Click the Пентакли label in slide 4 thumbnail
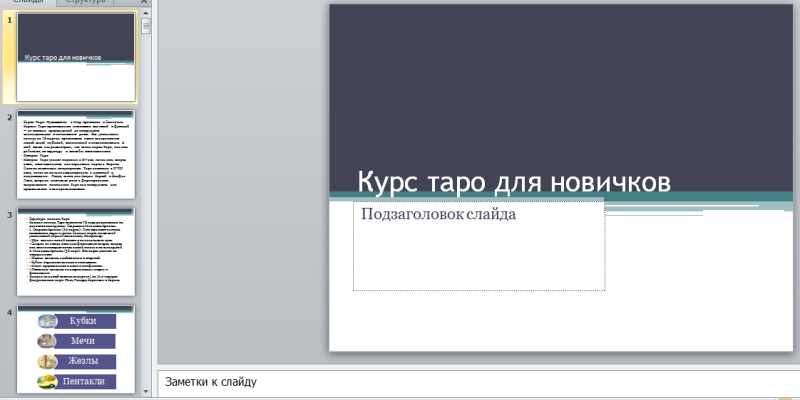This screenshot has width=800, height=400. (x=83, y=382)
